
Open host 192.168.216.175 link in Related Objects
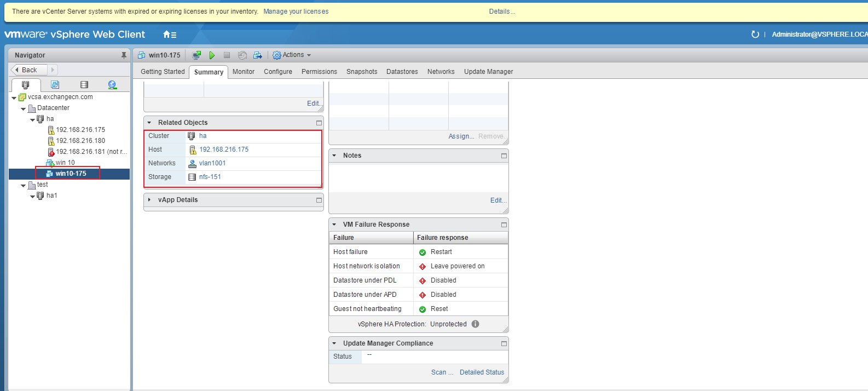point(224,150)
